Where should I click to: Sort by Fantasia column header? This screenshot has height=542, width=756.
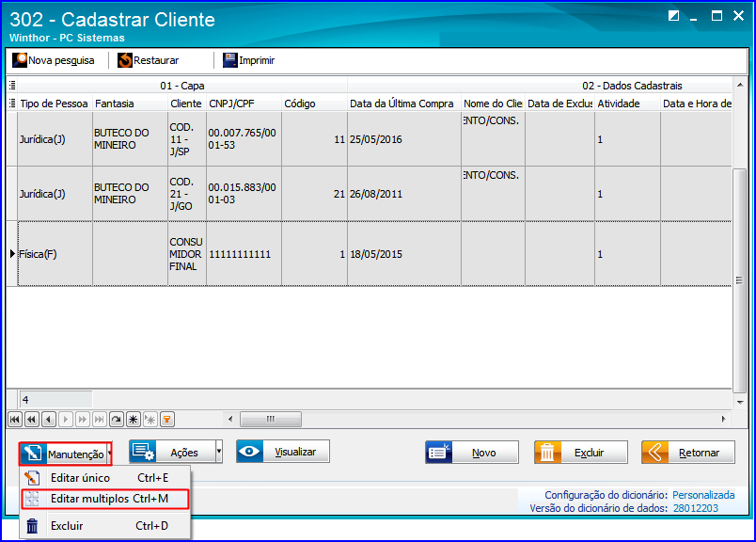click(130, 104)
